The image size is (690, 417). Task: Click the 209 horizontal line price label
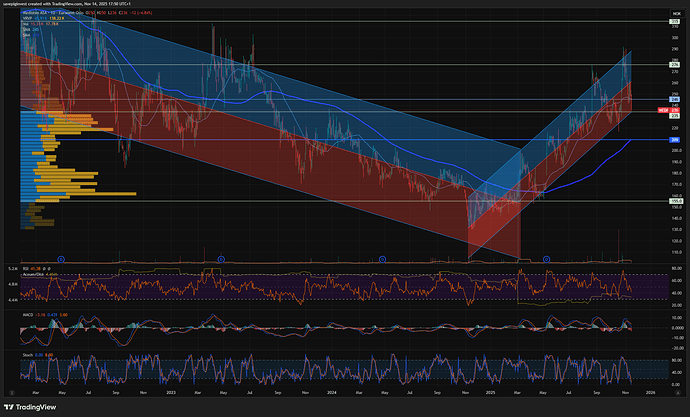(x=675, y=140)
